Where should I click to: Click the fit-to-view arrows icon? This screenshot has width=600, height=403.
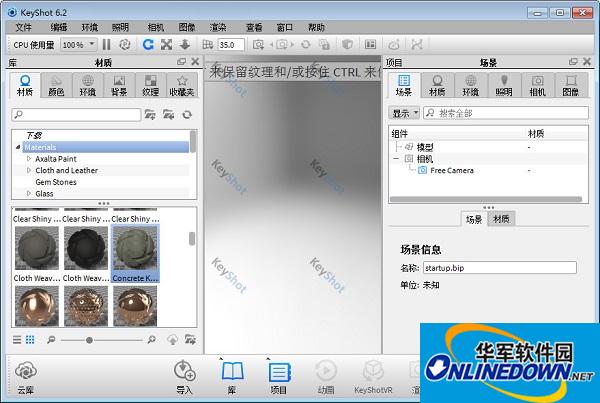tap(166, 45)
